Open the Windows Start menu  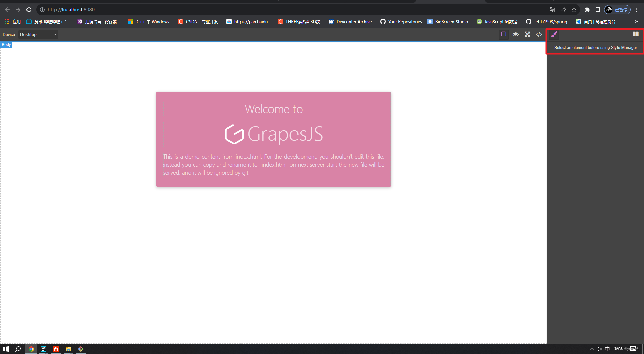6,349
